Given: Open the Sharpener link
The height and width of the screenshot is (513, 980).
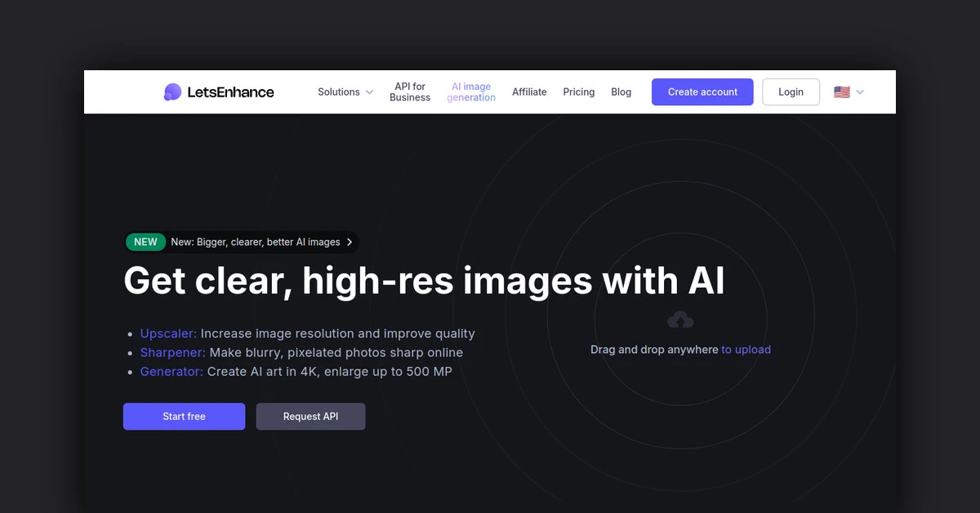Looking at the screenshot, I should (x=172, y=353).
